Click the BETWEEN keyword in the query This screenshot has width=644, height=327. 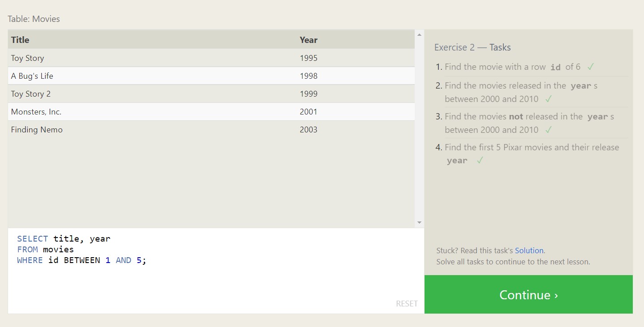pos(82,260)
